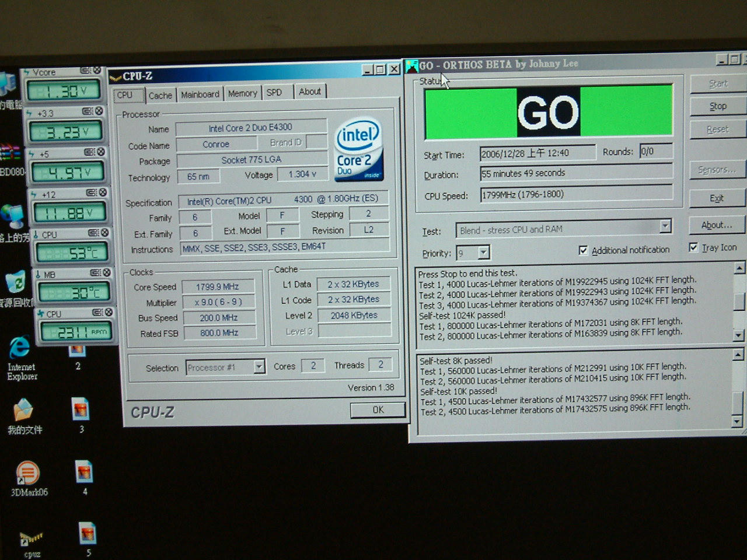Click the CPU Speed field showing 1799MHz
Image resolution: width=747 pixels, height=560 pixels.
point(576,194)
